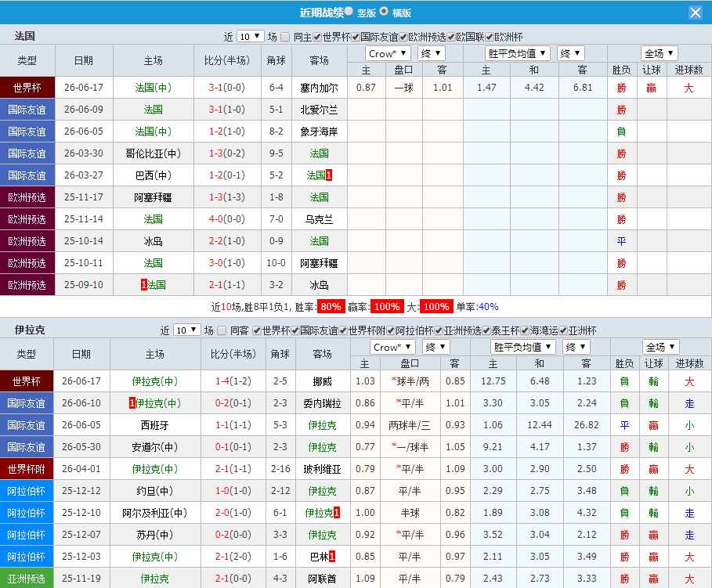Toggle 亚洲杯 filter checkbox
The height and width of the screenshot is (588, 712).
563,330
